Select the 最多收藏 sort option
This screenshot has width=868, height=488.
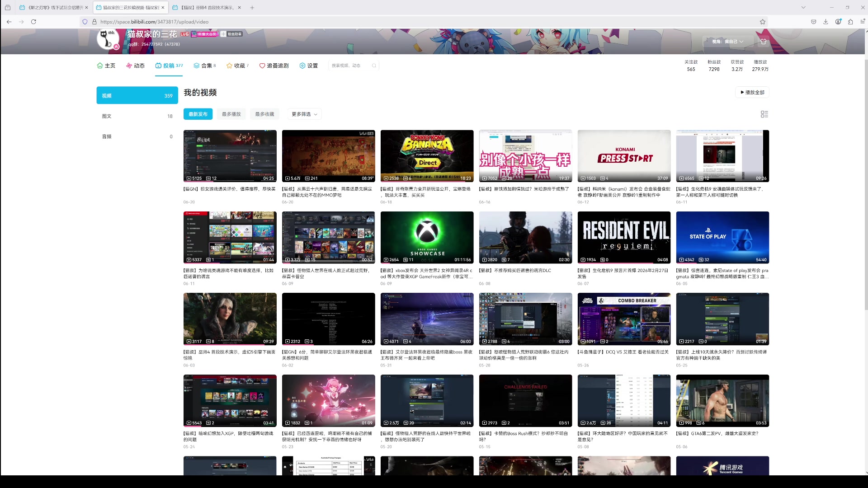265,114
